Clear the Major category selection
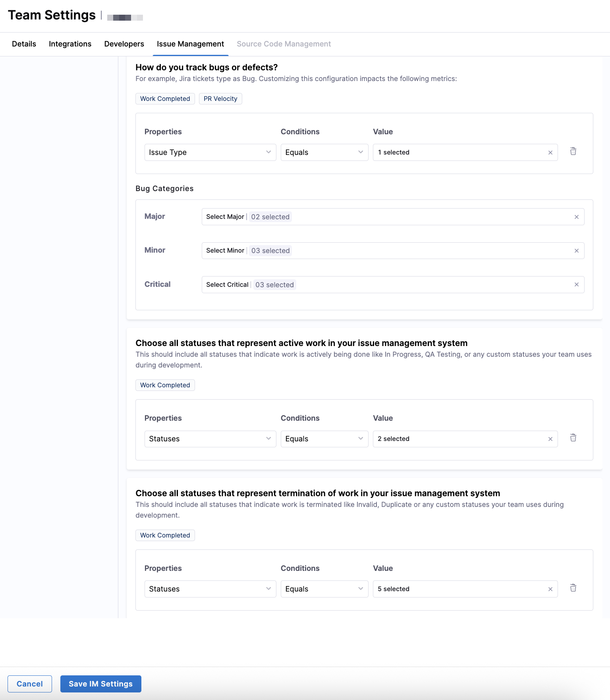610x700 pixels. (576, 217)
